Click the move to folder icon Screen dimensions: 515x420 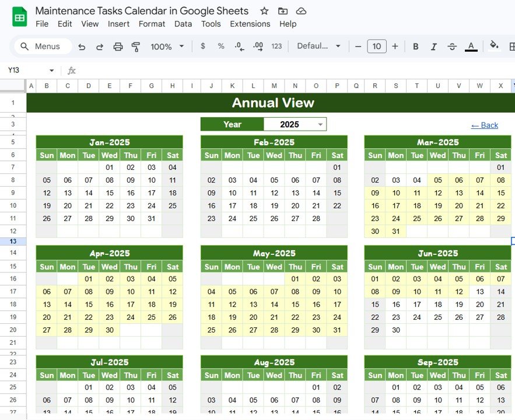[x=282, y=11]
